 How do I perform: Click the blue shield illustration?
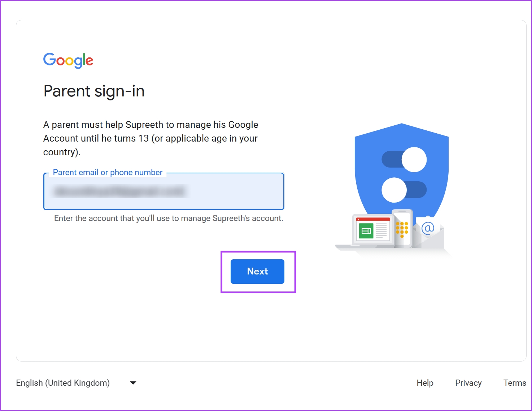tap(402, 173)
